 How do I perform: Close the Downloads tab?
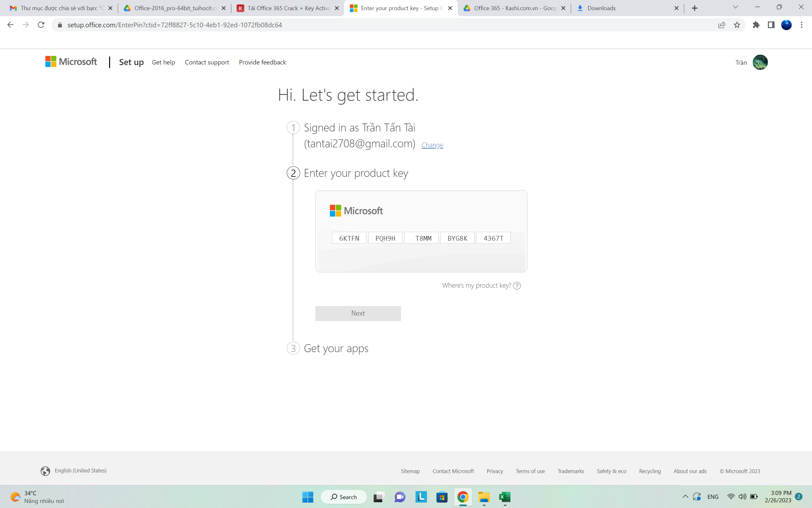click(x=677, y=8)
